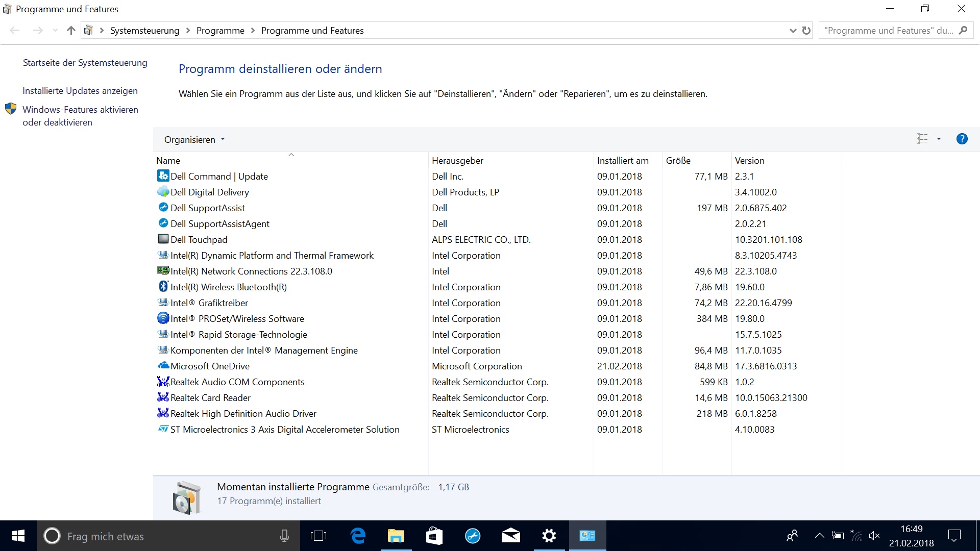The image size is (980, 551).
Task: Click the Intel Dynamic Platform Thermal Framework icon
Action: (x=163, y=255)
